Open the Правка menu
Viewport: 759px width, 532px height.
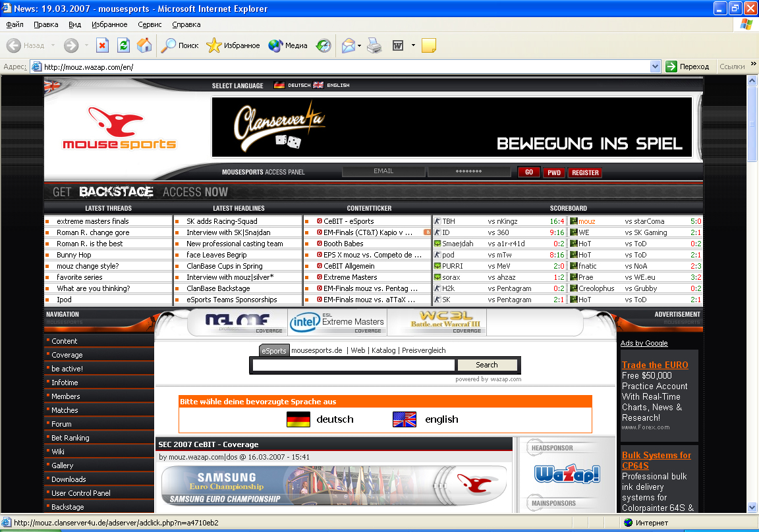pos(46,24)
